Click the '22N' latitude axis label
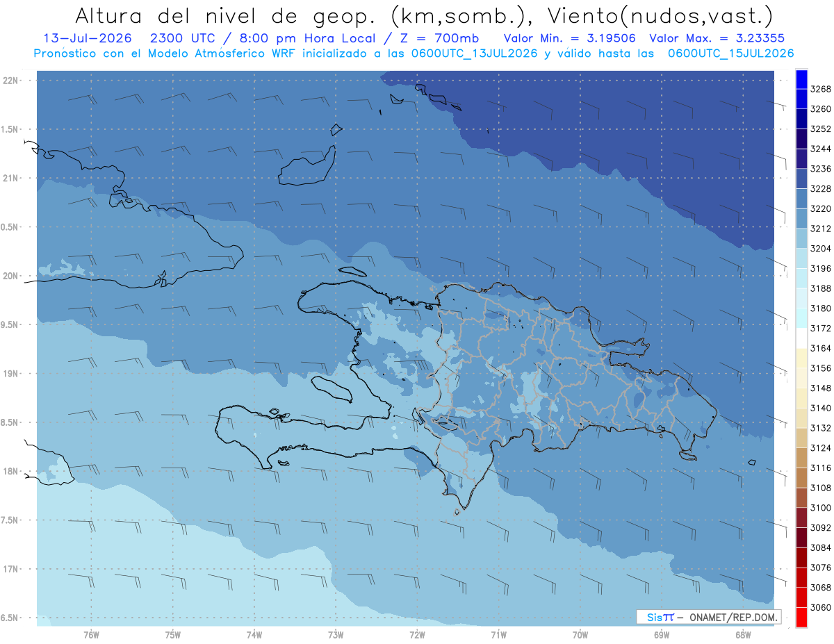Screen dimensions: 834x644 [10, 80]
